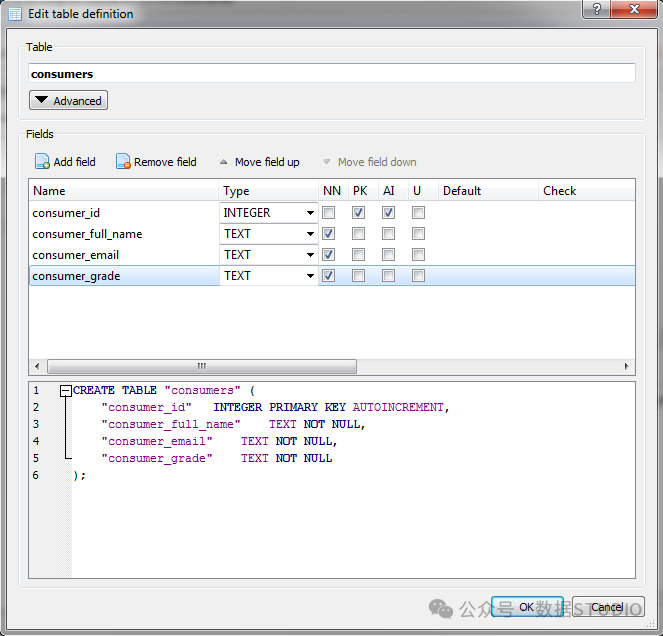Open type dropdown for consumer_grade
The height and width of the screenshot is (636, 663).
pyautogui.click(x=310, y=276)
